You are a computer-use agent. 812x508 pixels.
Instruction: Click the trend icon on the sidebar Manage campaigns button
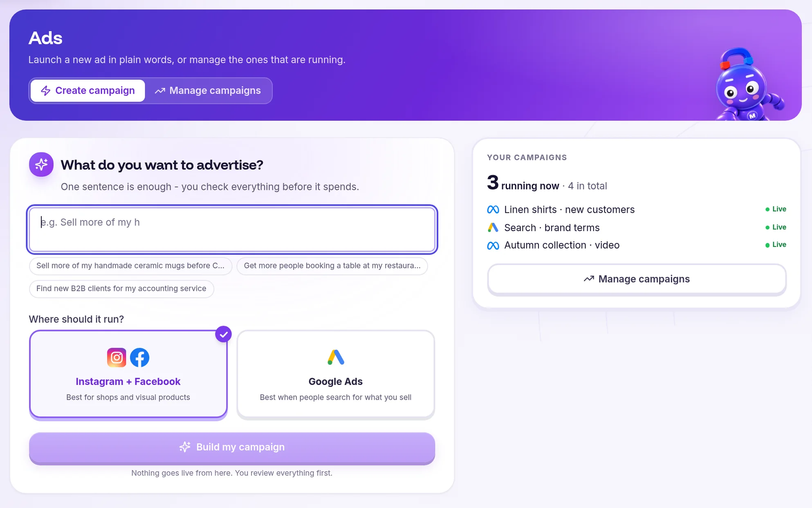[x=589, y=279]
